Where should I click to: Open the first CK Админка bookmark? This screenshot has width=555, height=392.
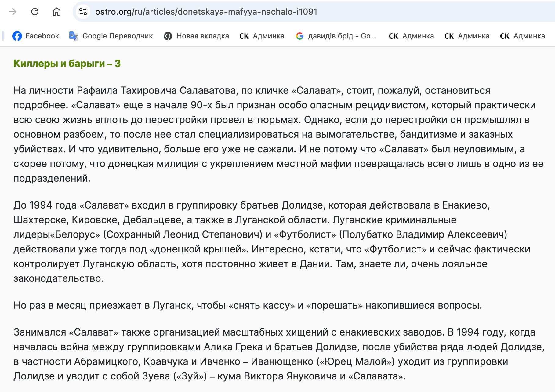coord(262,36)
